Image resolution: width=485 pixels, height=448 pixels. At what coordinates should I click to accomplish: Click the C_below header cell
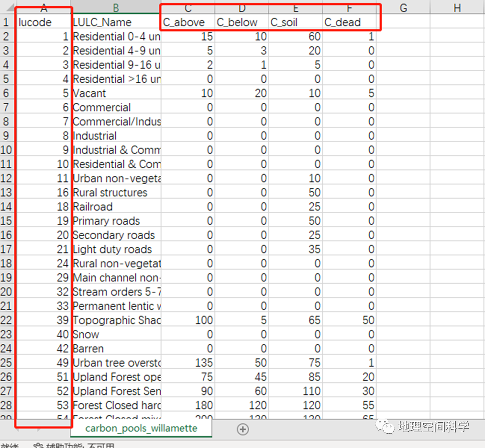[x=242, y=22]
